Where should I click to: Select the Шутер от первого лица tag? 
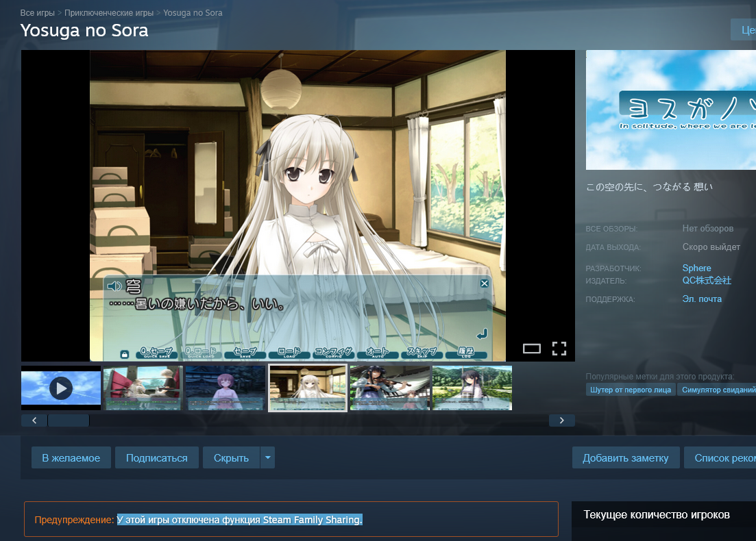tap(631, 390)
